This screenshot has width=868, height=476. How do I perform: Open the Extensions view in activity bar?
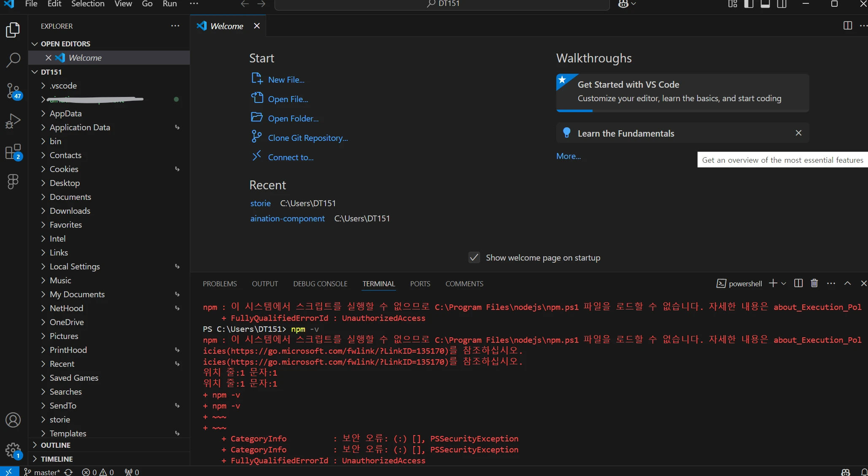click(13, 152)
